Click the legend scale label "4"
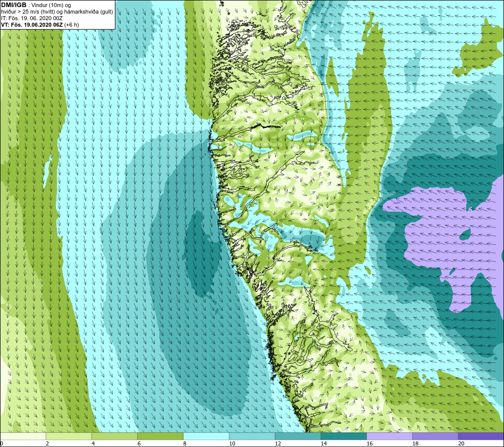The height and width of the screenshot is (447, 504). 93,443
